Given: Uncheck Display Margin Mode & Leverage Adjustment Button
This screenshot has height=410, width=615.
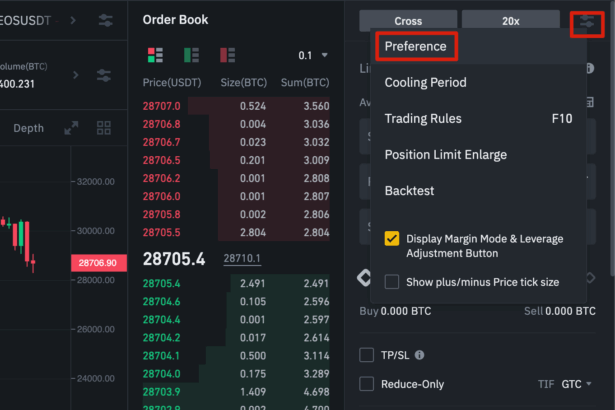Looking at the screenshot, I should [x=392, y=239].
